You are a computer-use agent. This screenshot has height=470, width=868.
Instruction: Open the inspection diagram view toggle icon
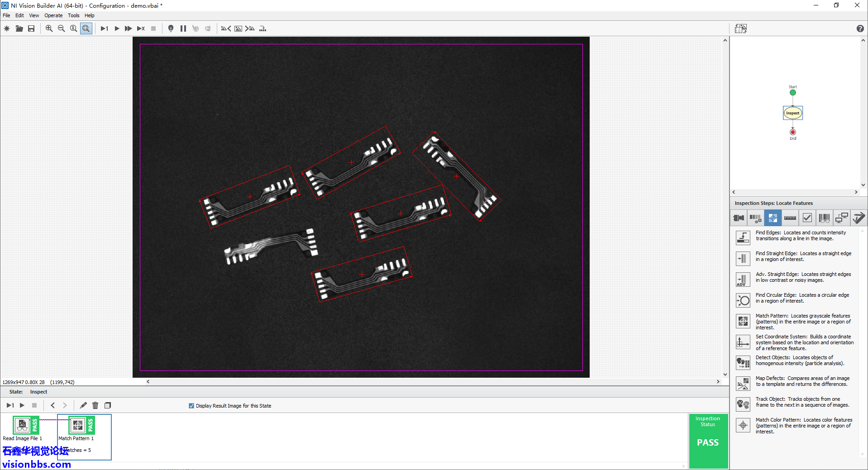741,28
